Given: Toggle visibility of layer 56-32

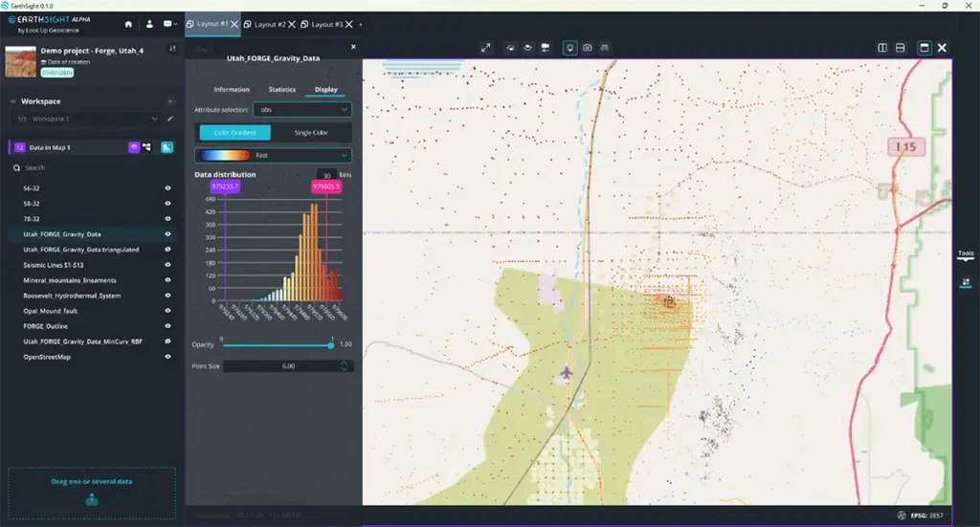Looking at the screenshot, I should (167, 188).
